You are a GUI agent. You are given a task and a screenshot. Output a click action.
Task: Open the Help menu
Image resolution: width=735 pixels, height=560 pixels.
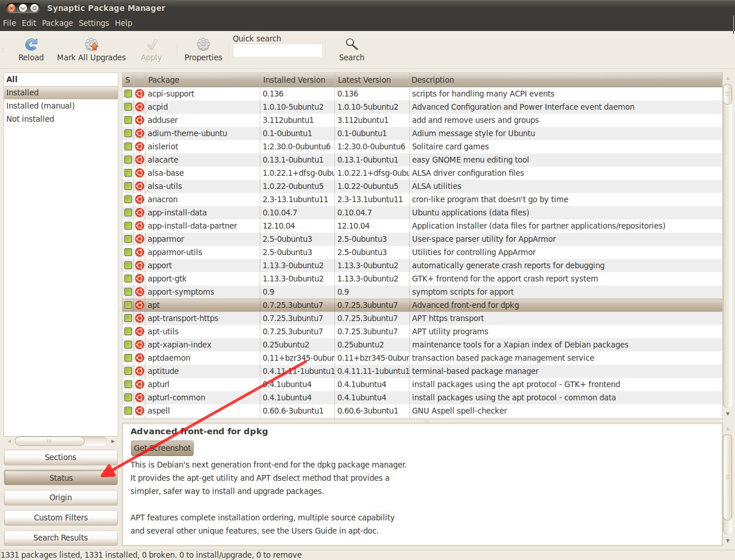coord(124,23)
